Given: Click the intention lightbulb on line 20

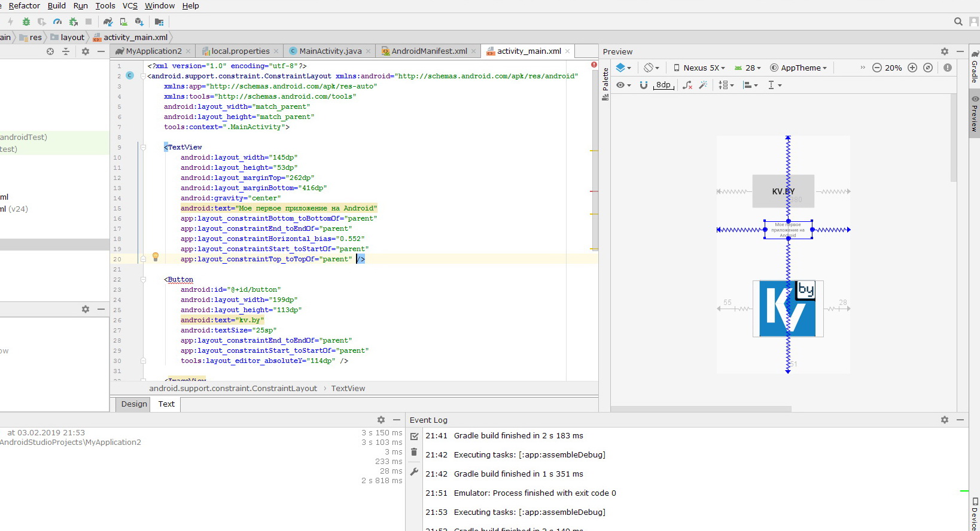Looking at the screenshot, I should click(x=156, y=257).
